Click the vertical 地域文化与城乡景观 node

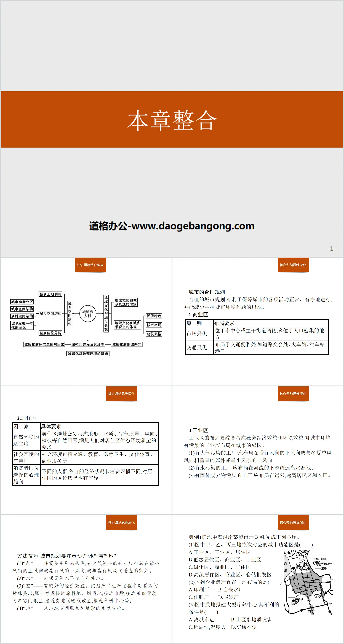pos(106,314)
